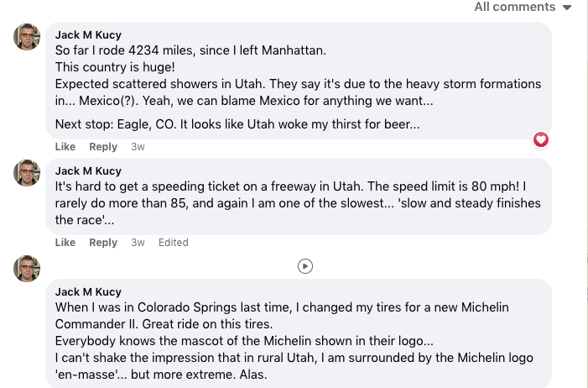Open the first Jack M Kucy avatar
588x388 pixels.
coord(27,37)
